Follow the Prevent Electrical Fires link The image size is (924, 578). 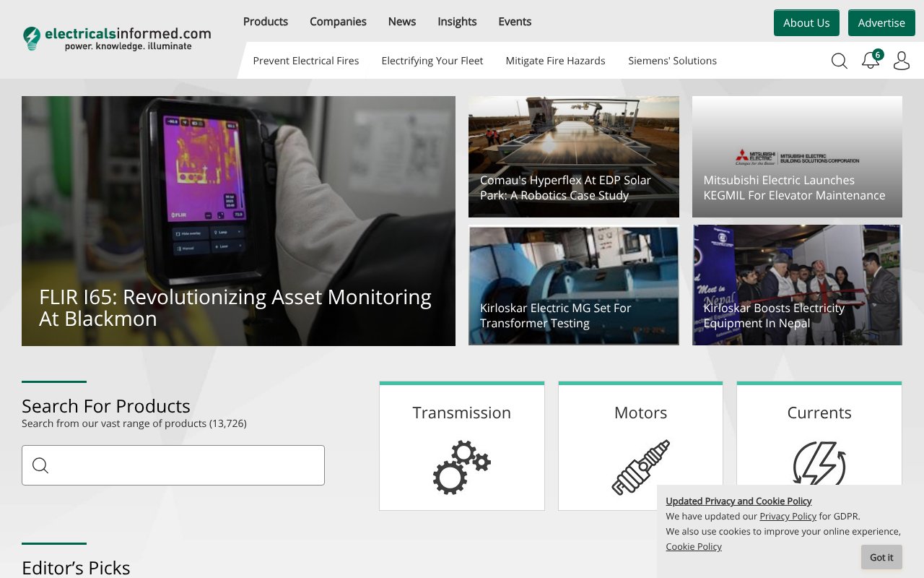point(305,61)
